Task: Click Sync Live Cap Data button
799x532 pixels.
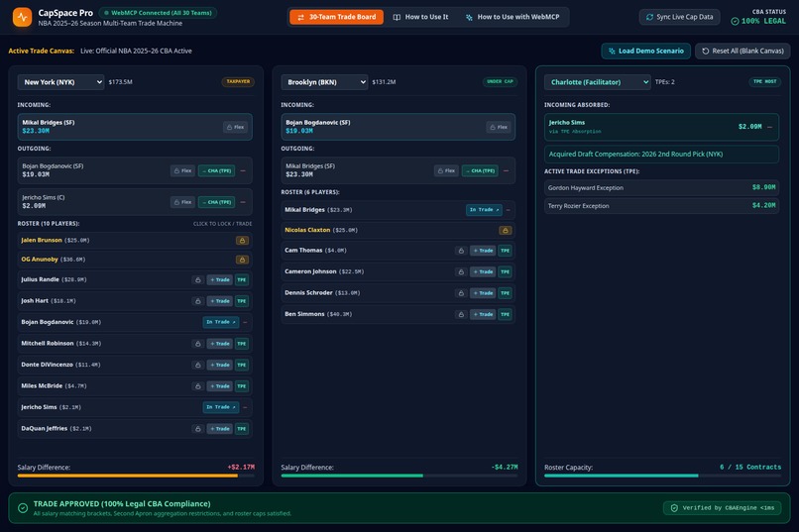Action: tap(679, 17)
